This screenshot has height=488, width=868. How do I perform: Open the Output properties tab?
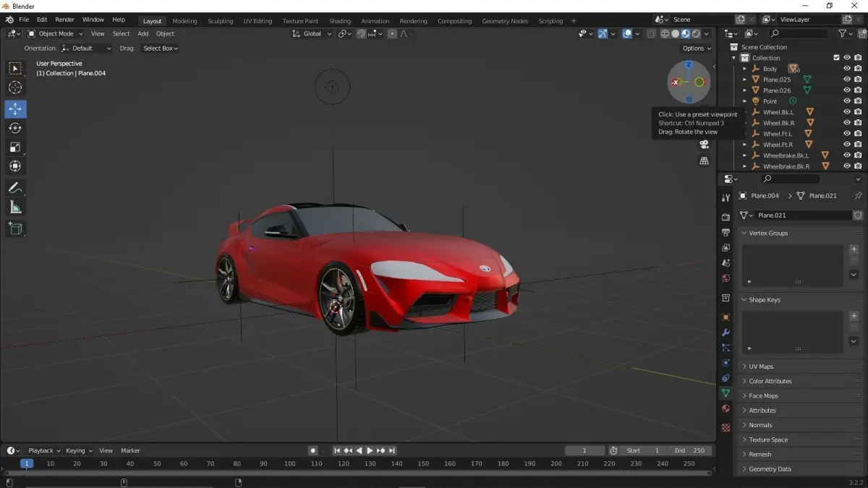[x=726, y=232]
